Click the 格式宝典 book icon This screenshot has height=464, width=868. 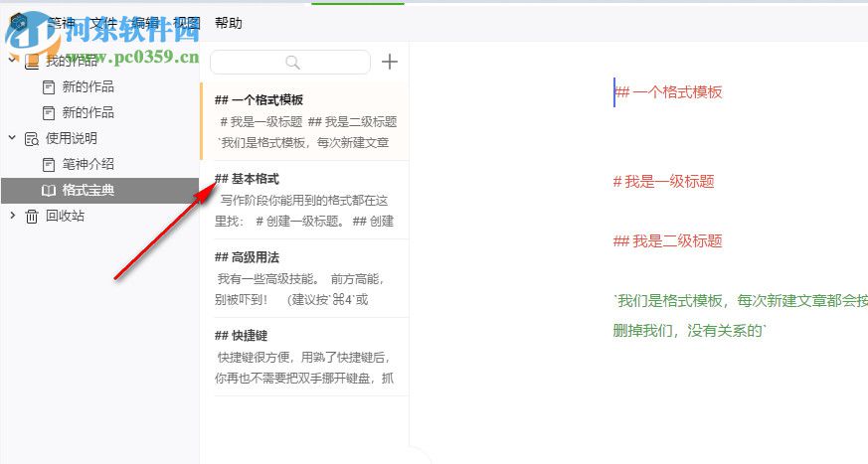coord(49,190)
